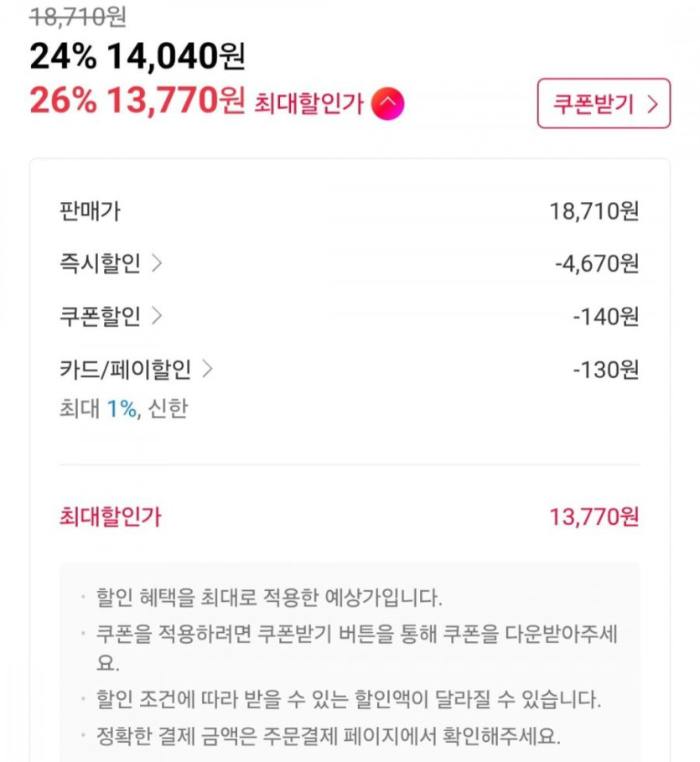Click the 판매가 row label
The image size is (700, 762).
tap(90, 211)
